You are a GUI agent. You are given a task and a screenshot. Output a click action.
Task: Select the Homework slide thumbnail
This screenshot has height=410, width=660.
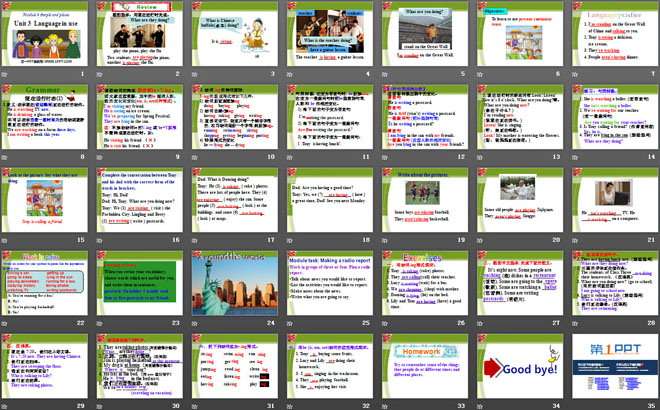pyautogui.click(x=425, y=365)
